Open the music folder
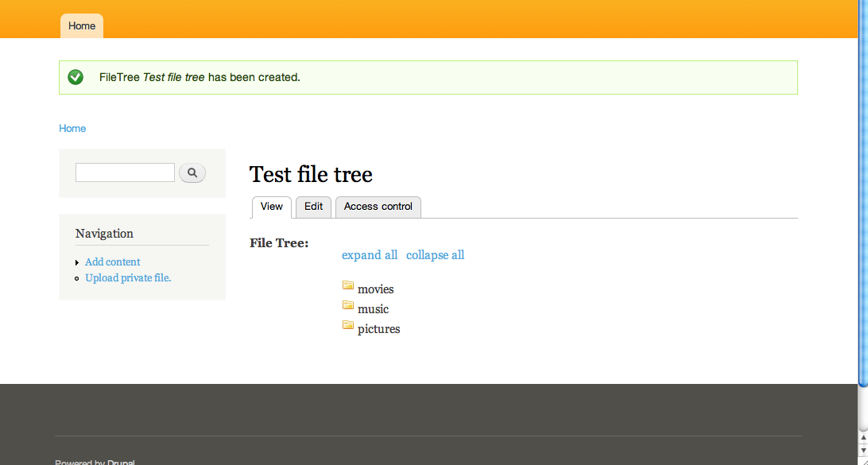The height and width of the screenshot is (465, 868). [373, 309]
